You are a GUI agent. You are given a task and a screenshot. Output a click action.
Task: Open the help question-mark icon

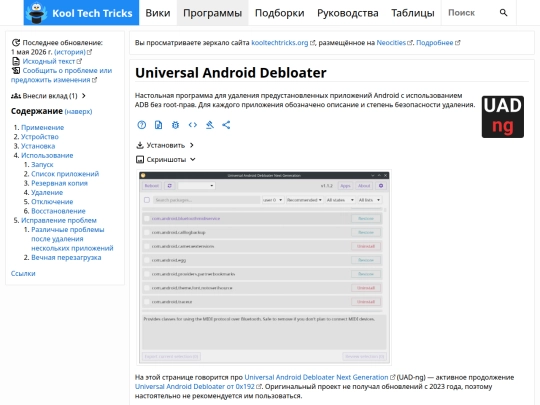pyautogui.click(x=142, y=125)
